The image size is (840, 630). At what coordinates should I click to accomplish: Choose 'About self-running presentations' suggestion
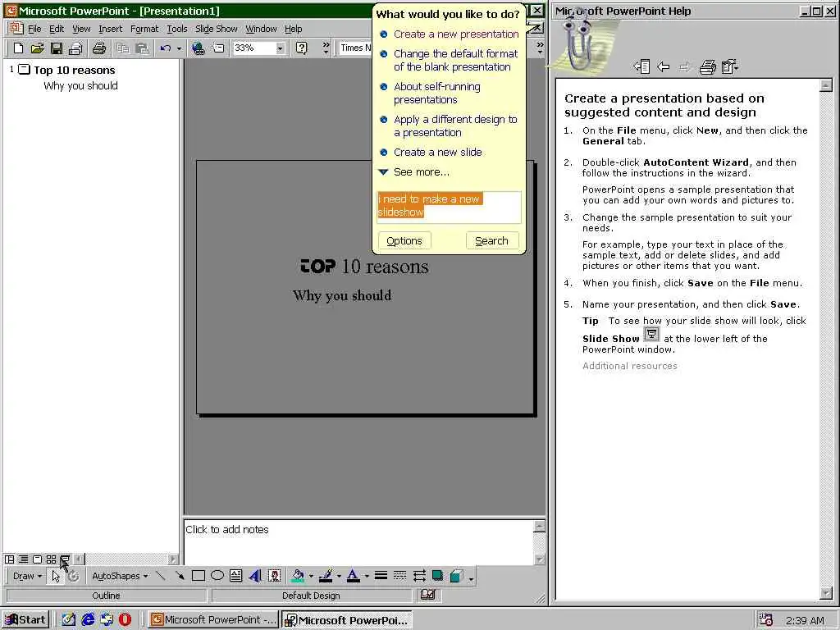(436, 94)
